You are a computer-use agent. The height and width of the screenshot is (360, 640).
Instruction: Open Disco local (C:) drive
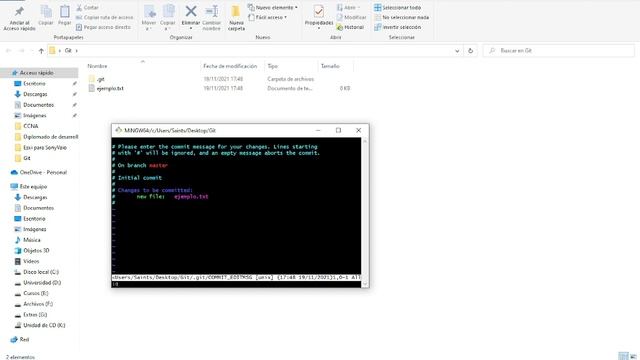pyautogui.click(x=41, y=272)
